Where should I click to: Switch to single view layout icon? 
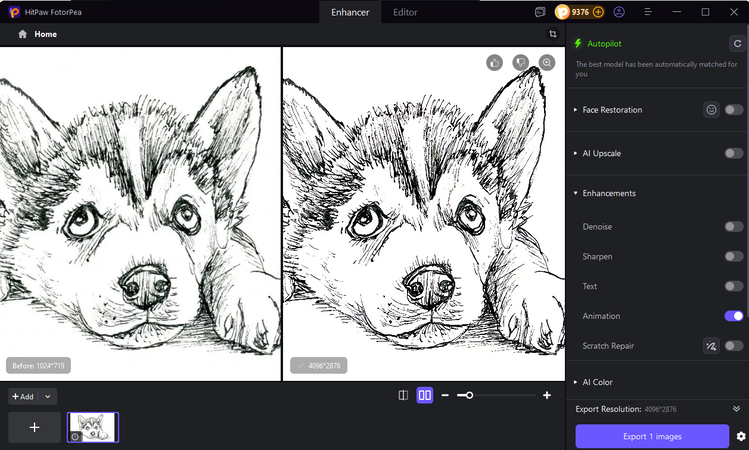click(403, 396)
